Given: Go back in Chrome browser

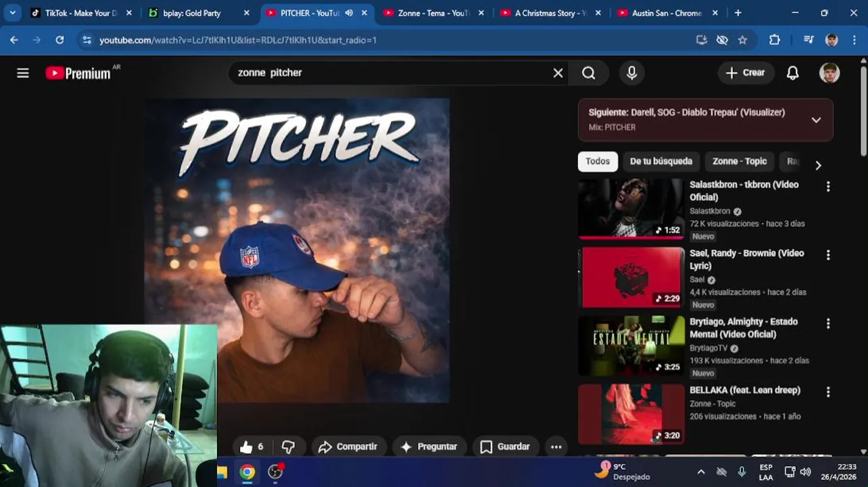Looking at the screenshot, I should [x=14, y=40].
